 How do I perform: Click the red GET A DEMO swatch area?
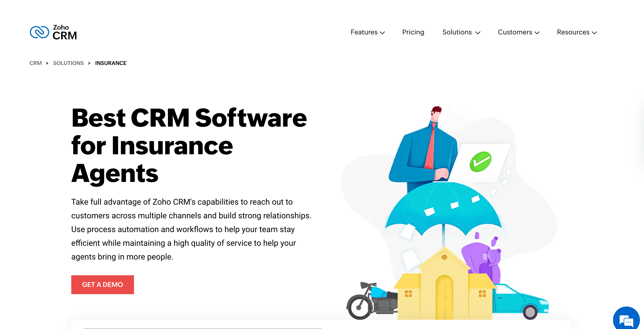click(103, 284)
